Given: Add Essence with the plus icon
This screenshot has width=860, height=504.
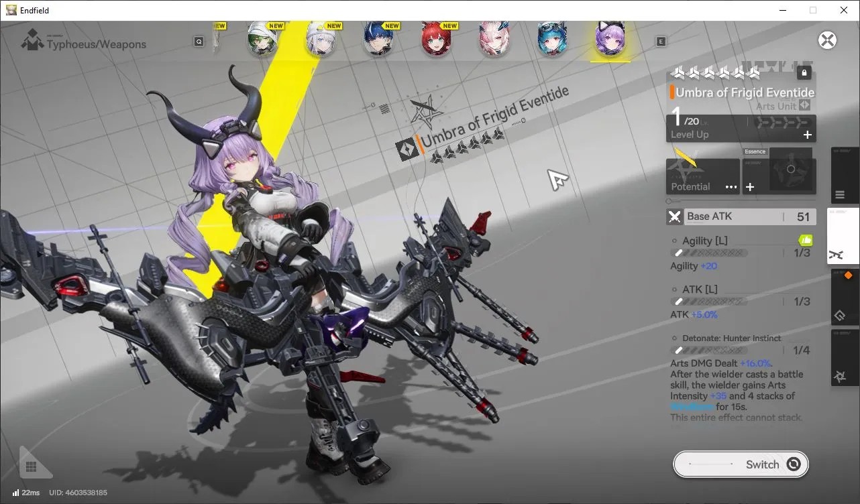Looking at the screenshot, I should tap(750, 187).
